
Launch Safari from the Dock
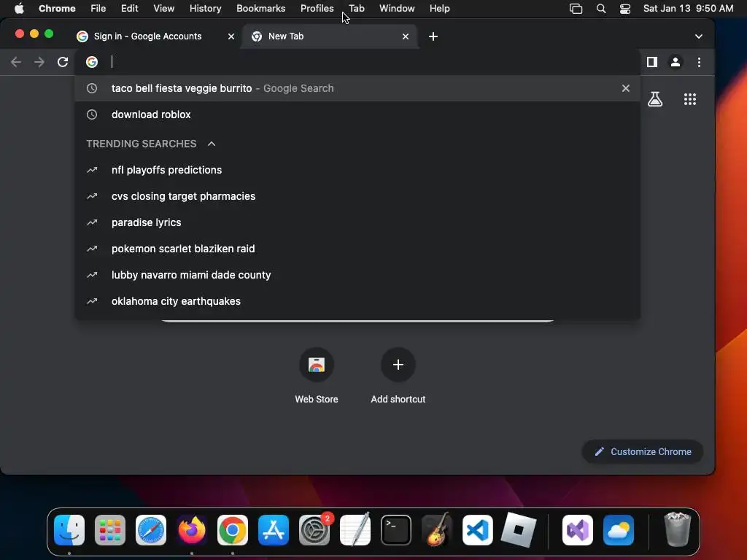(x=151, y=530)
